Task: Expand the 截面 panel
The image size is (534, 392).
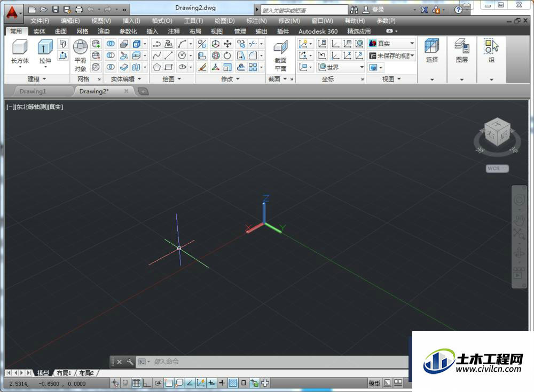Action: [278, 79]
